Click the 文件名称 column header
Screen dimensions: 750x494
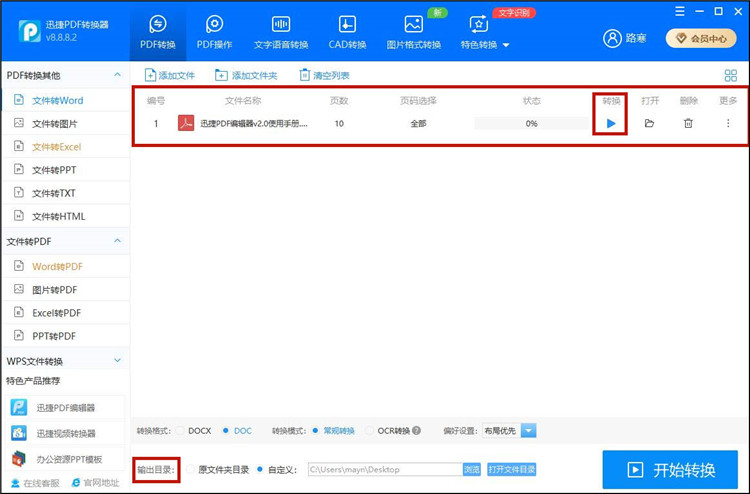243,100
